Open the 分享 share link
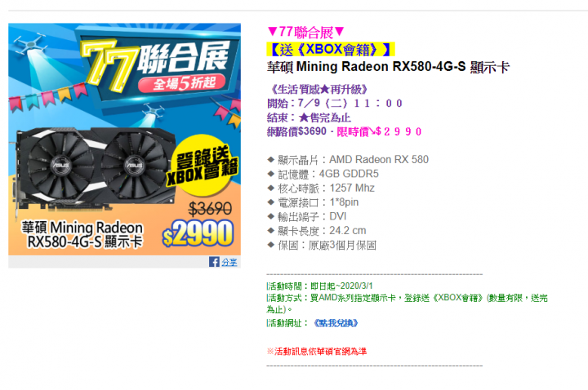The height and width of the screenshot is (390, 588). click(x=229, y=262)
